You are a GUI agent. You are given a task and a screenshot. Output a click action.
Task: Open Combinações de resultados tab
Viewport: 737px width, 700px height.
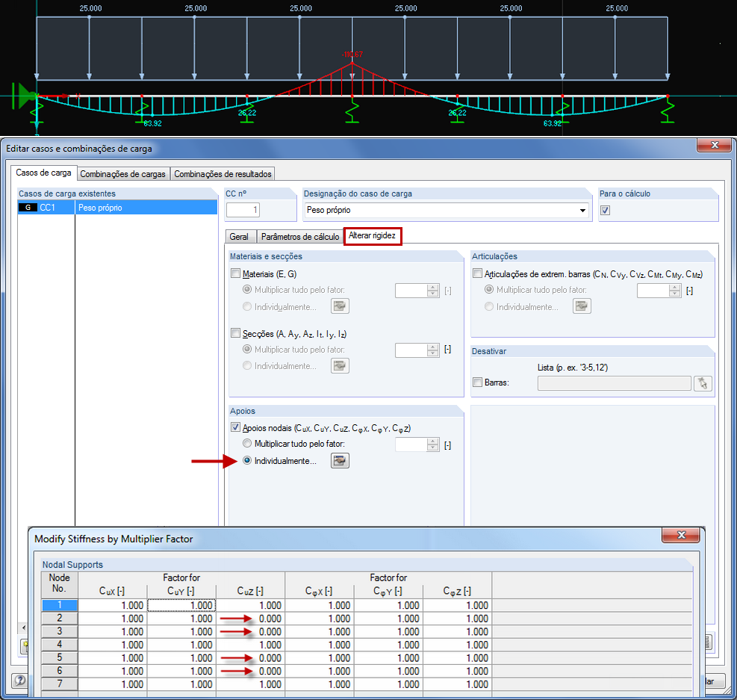(223, 174)
